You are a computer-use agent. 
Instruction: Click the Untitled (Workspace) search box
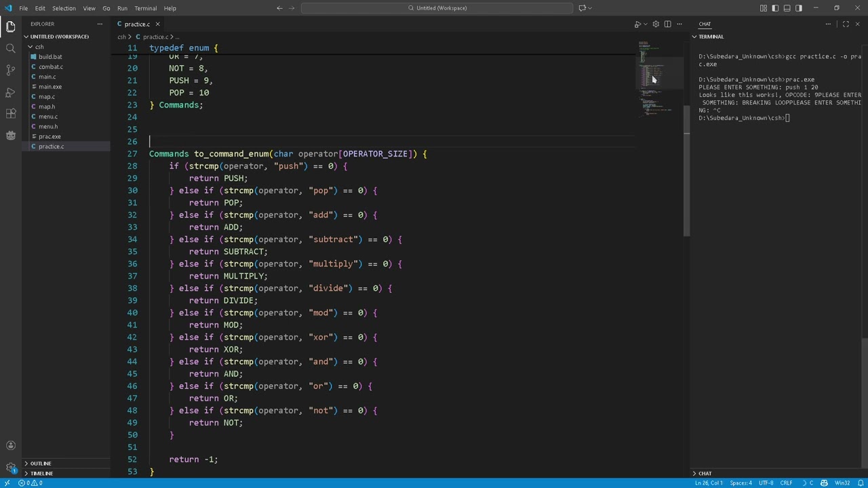point(437,8)
